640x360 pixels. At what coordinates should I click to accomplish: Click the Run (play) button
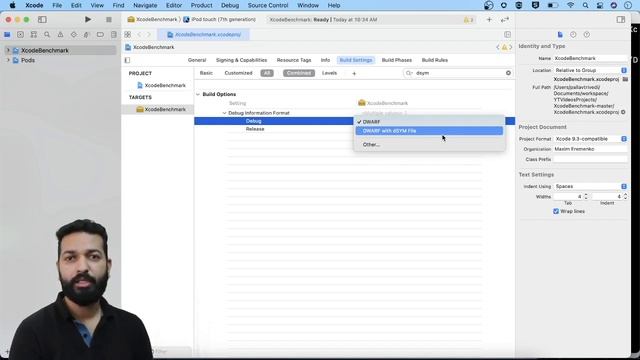point(88,20)
